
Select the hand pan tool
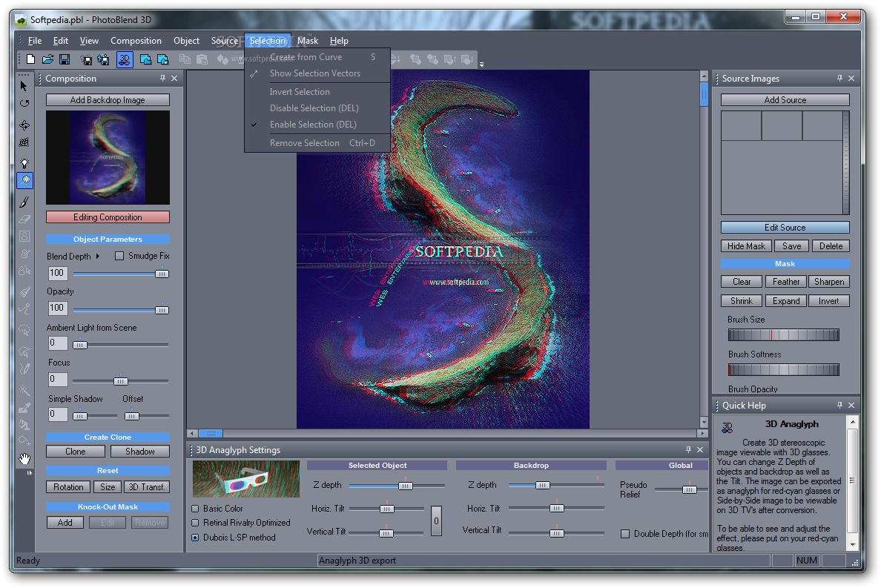(x=24, y=459)
